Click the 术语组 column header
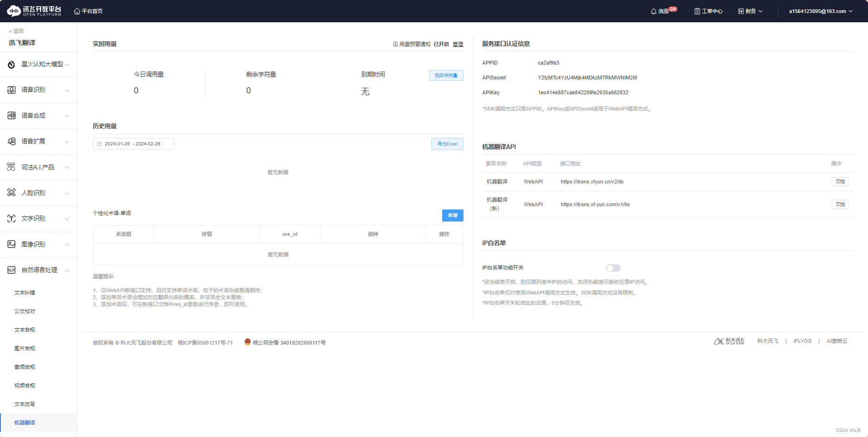The height and width of the screenshot is (437, 868). pyautogui.click(x=123, y=235)
